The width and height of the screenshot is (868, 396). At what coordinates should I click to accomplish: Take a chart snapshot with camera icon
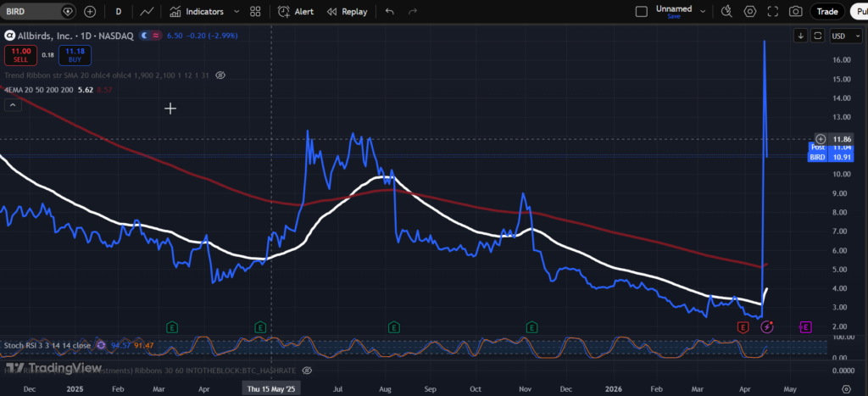795,12
